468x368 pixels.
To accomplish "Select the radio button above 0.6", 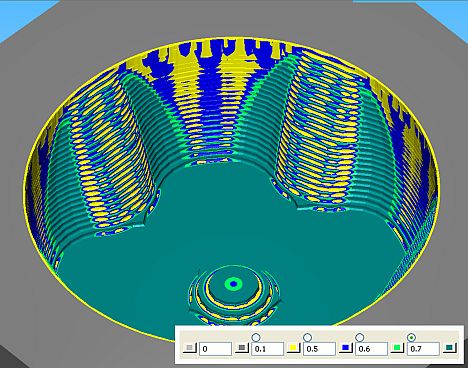I will pos(359,337).
